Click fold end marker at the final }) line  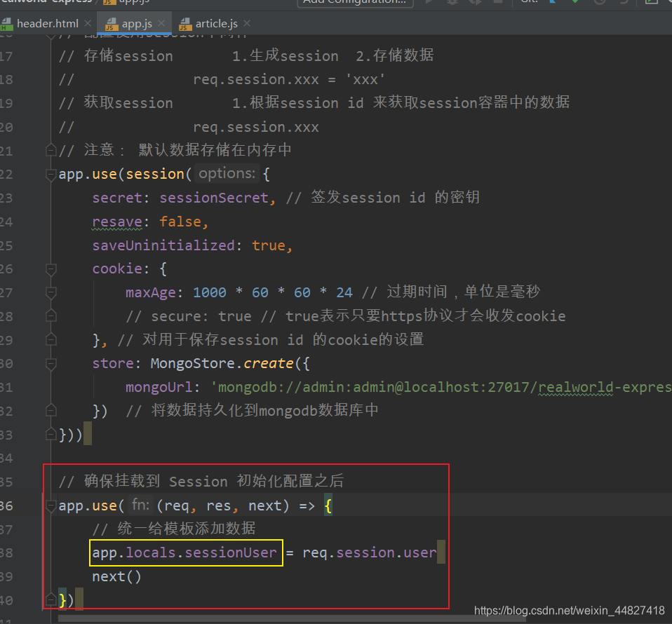51,600
